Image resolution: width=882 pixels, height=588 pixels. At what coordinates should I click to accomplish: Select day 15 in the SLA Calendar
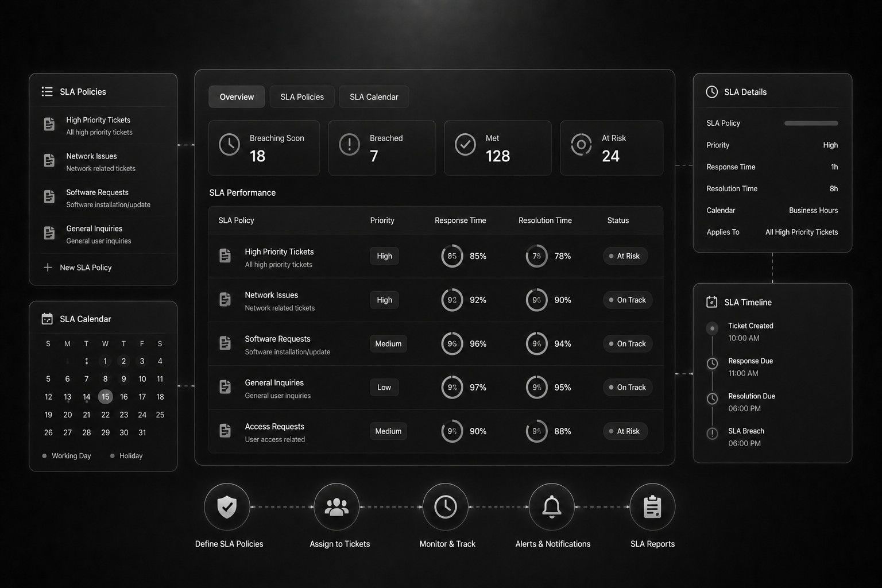click(105, 397)
